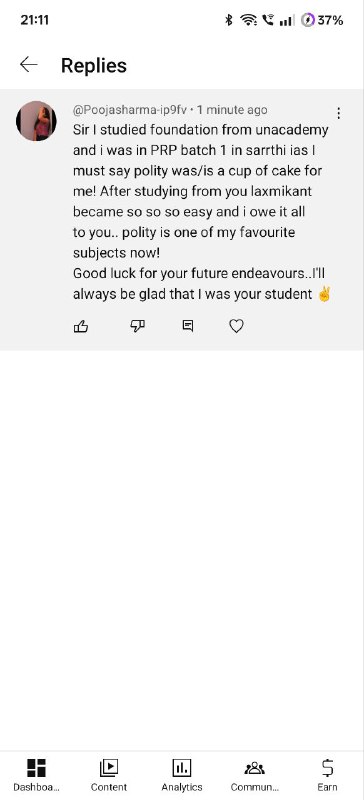This screenshot has width=364, height=800.
Task: Tap the Bluetooth status icon
Action: pyautogui.click(x=229, y=20)
